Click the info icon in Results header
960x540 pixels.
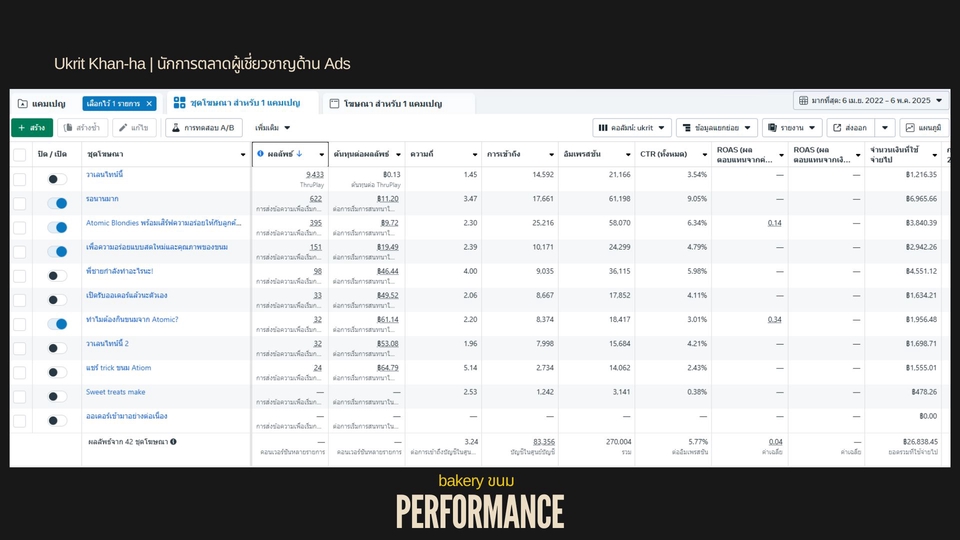[260, 154]
